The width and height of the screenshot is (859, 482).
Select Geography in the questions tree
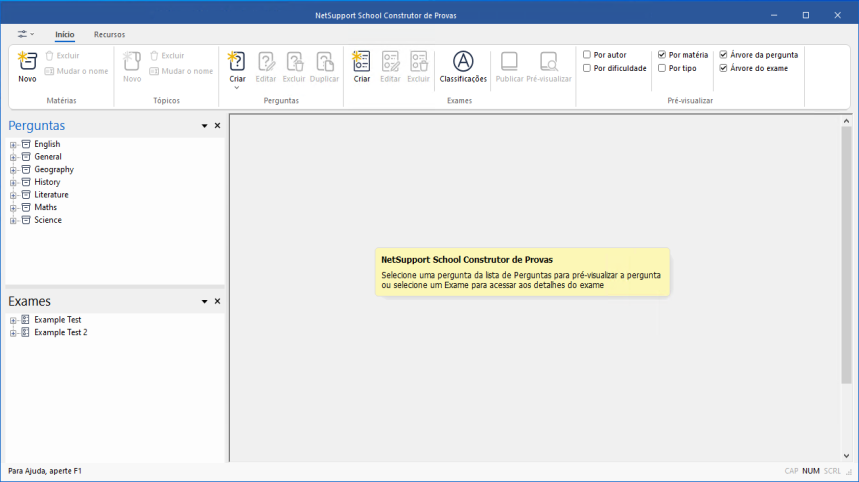pos(54,169)
